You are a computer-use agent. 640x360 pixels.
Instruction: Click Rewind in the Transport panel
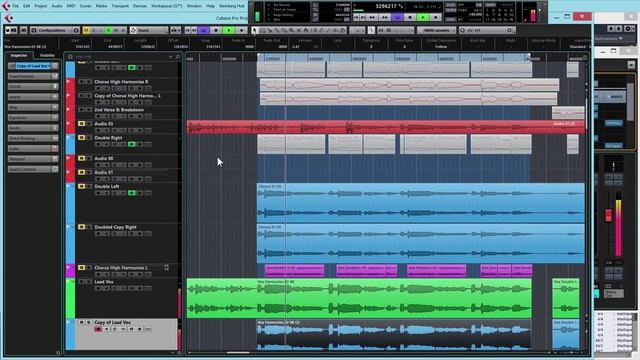tap(372, 17)
